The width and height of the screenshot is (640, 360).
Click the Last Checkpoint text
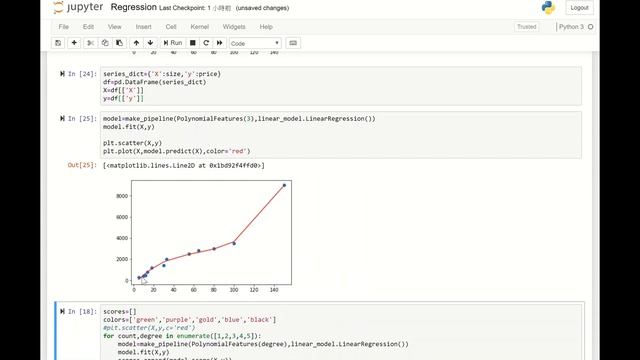pos(195,8)
